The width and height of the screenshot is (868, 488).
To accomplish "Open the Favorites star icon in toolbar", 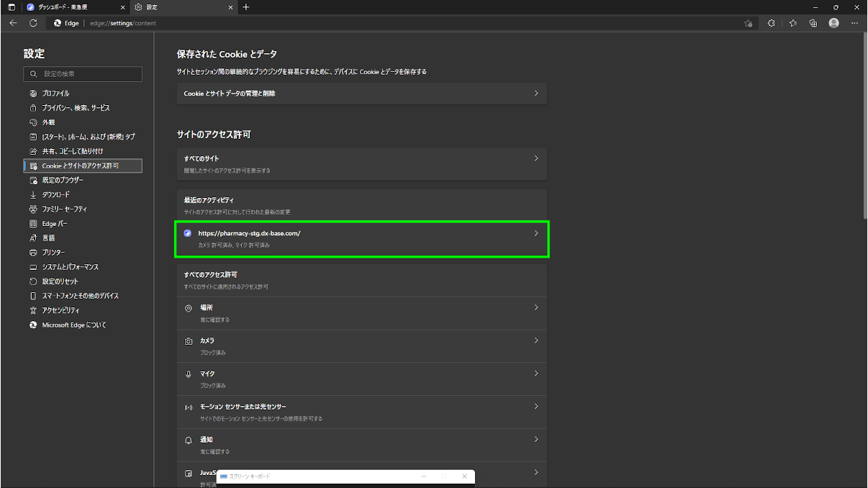I will tap(792, 23).
